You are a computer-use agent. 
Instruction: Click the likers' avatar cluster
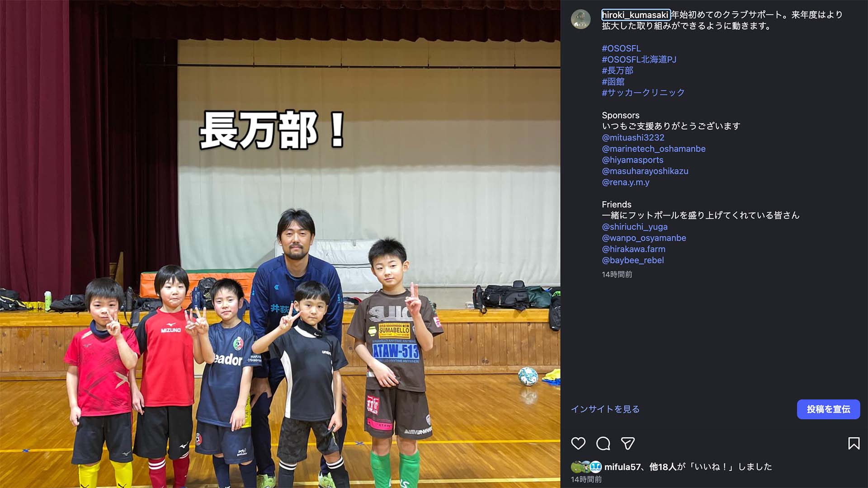586,467
